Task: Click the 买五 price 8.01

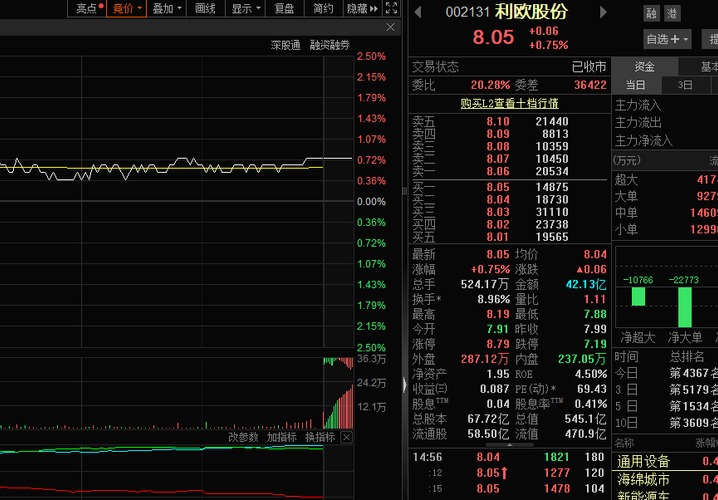Action: pyautogui.click(x=498, y=237)
